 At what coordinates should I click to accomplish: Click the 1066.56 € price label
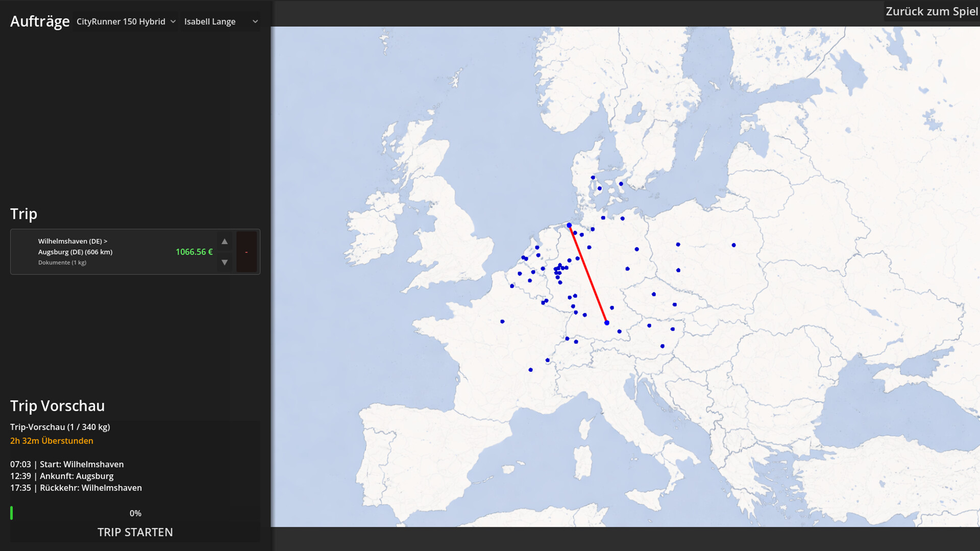point(194,252)
